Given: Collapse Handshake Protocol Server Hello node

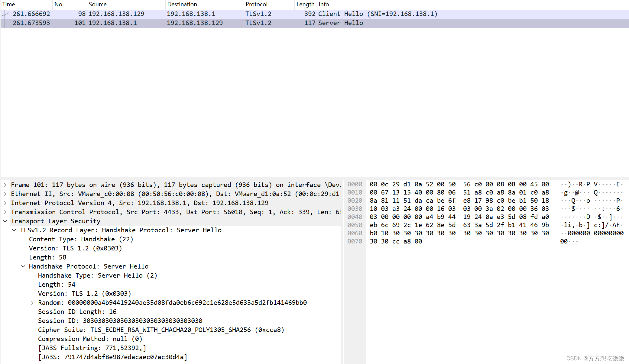Looking at the screenshot, I should 23,266.
